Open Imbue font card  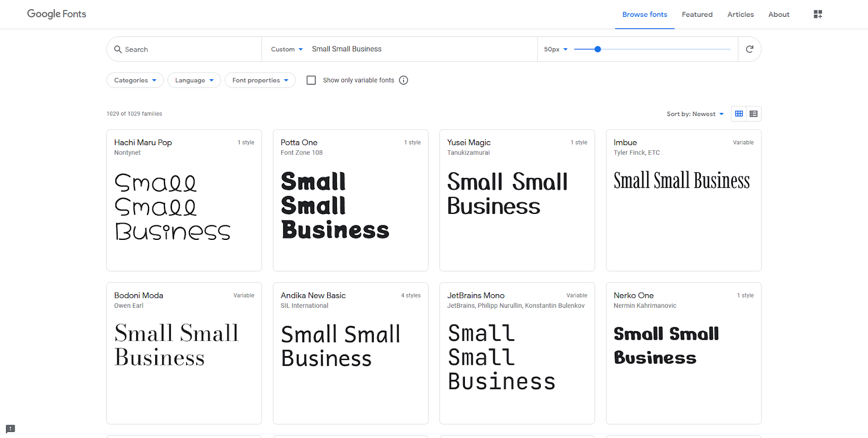[684, 200]
